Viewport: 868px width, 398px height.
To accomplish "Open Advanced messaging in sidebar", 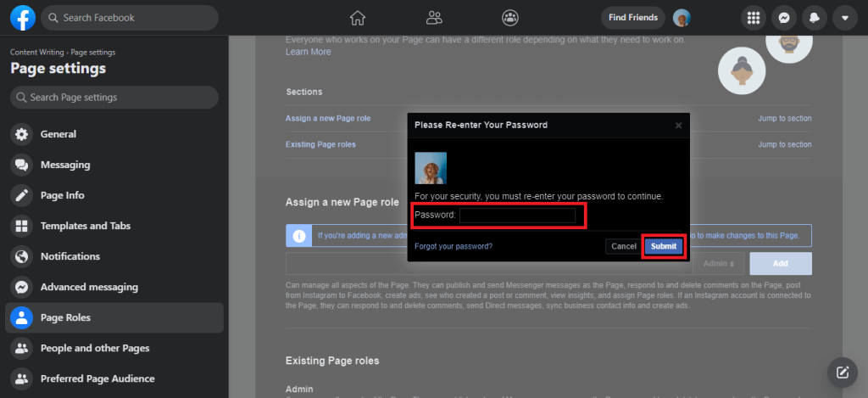I will point(114,287).
